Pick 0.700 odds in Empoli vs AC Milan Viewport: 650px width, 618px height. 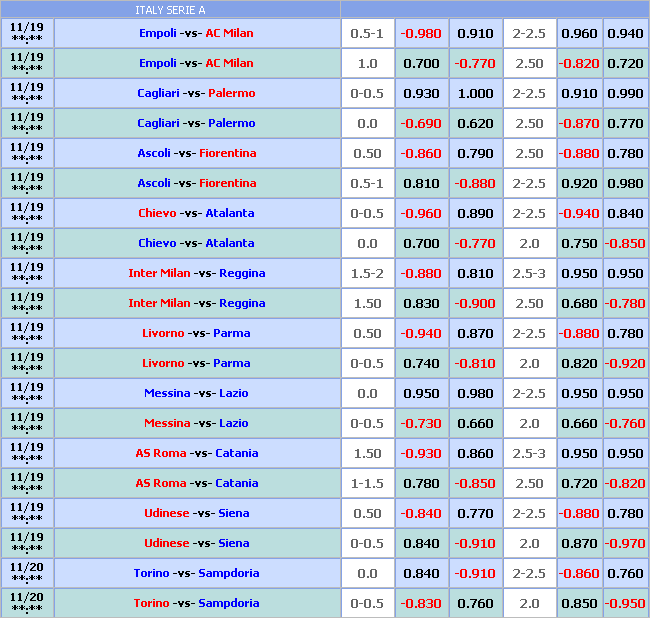[421, 63]
